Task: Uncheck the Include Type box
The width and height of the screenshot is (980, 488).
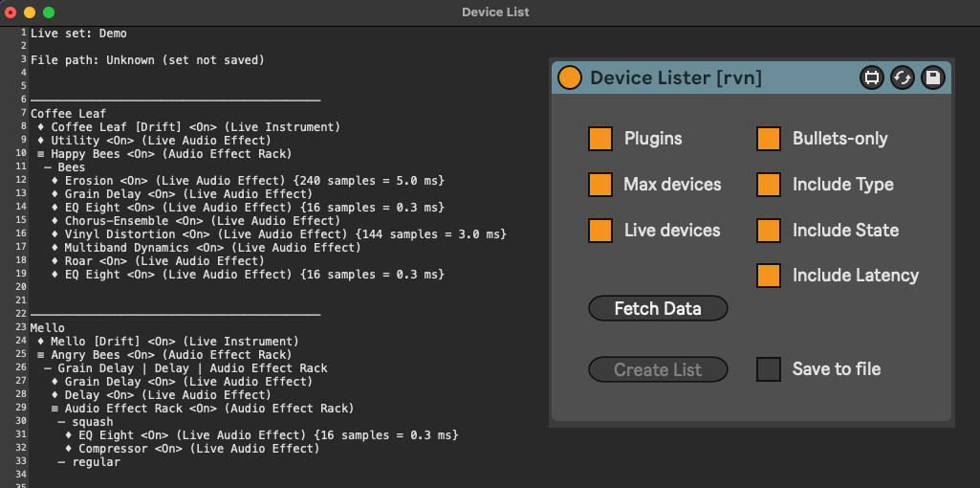Action: pyautogui.click(x=769, y=185)
